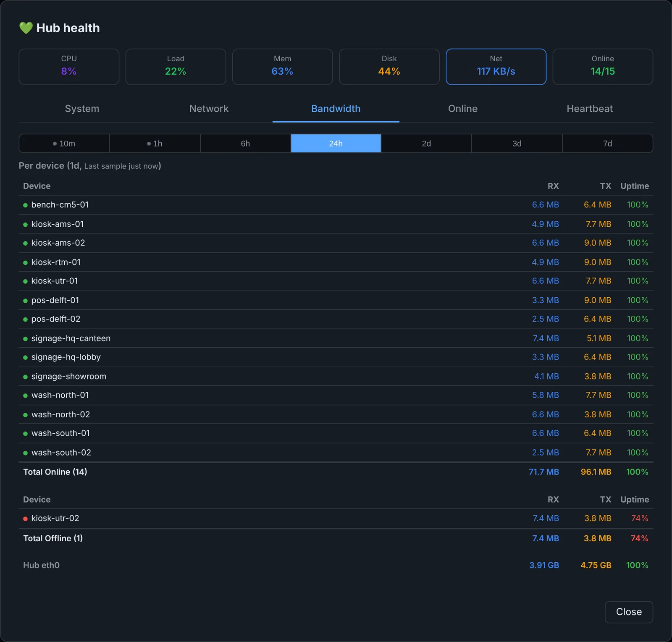
Task: Select the wash-south-02 device name
Action: coord(61,453)
